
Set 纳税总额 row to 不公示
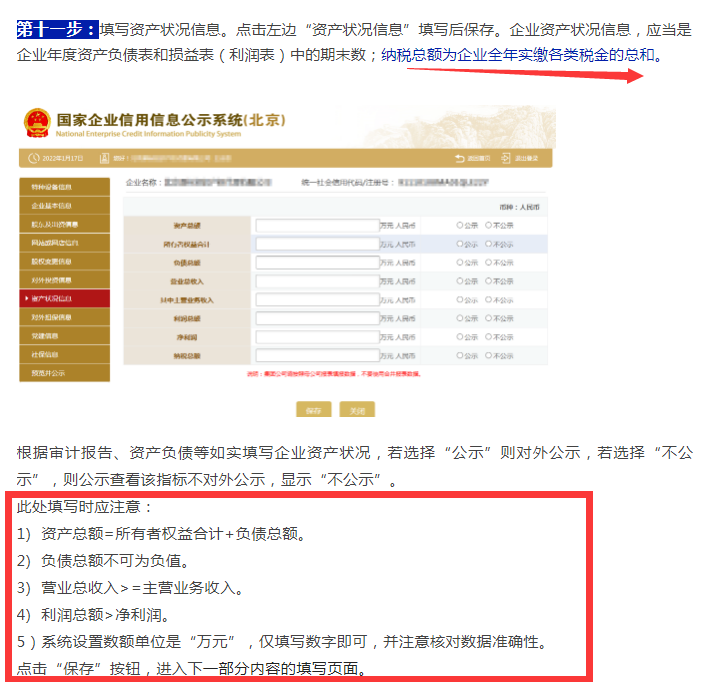tap(489, 356)
